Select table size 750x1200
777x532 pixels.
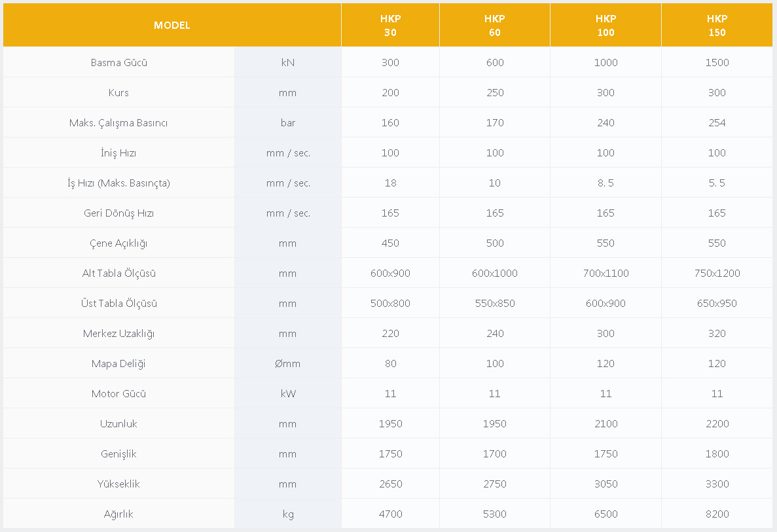click(x=717, y=274)
